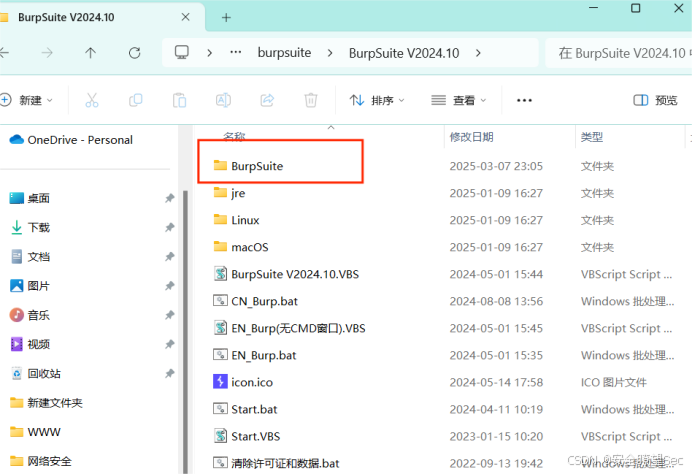Unpin 回收站 via its pin icon
The height and width of the screenshot is (474, 692).
click(169, 373)
